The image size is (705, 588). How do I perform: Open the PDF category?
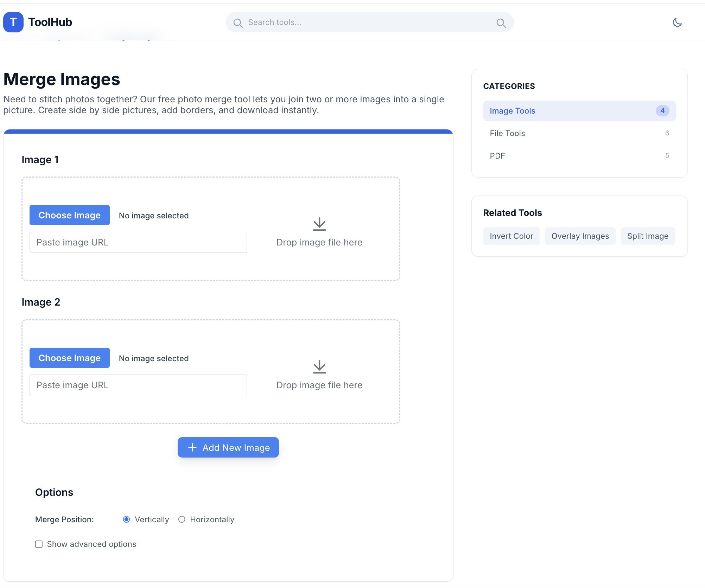tap(497, 156)
